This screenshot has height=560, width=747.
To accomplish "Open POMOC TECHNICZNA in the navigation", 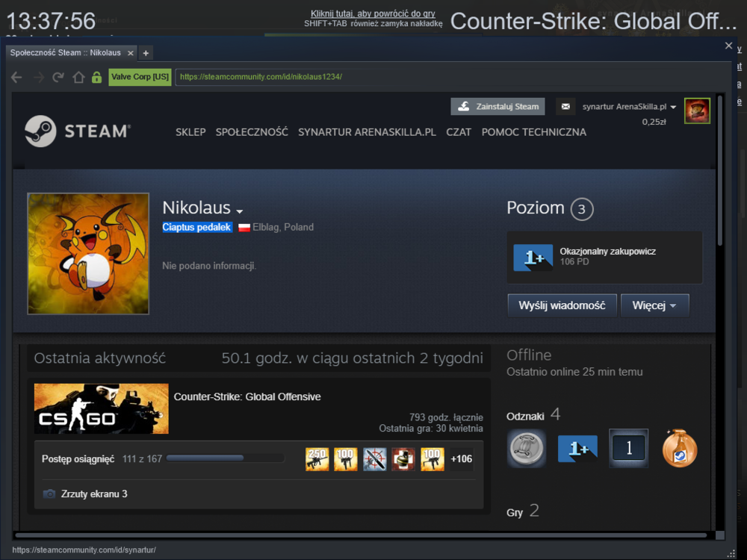I will (533, 132).
